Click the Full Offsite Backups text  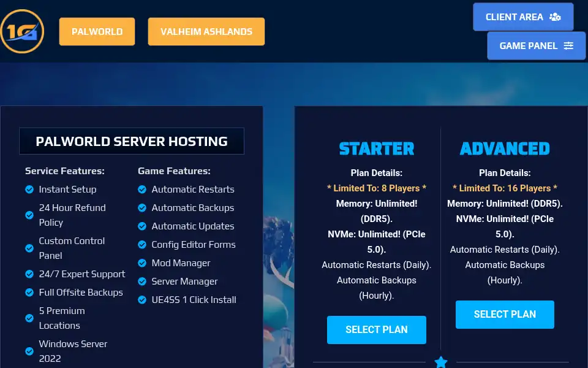[x=81, y=293]
